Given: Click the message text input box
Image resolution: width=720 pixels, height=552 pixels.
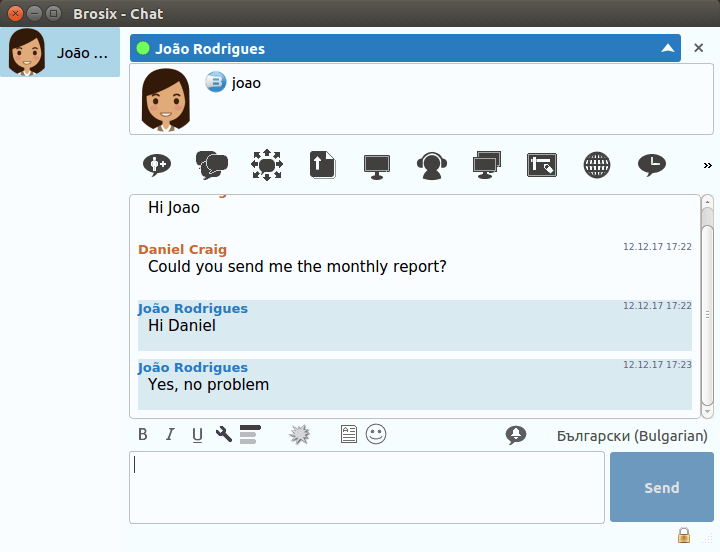Looking at the screenshot, I should pyautogui.click(x=367, y=487).
